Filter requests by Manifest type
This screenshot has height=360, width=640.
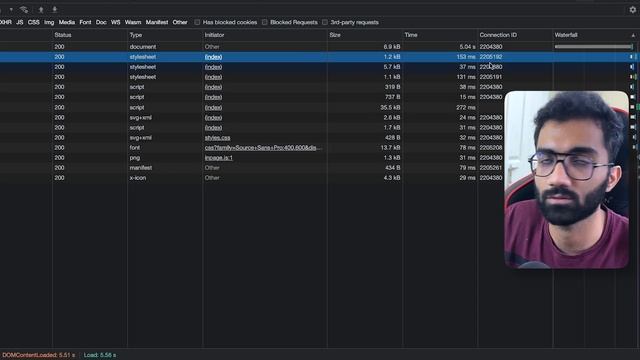157,22
